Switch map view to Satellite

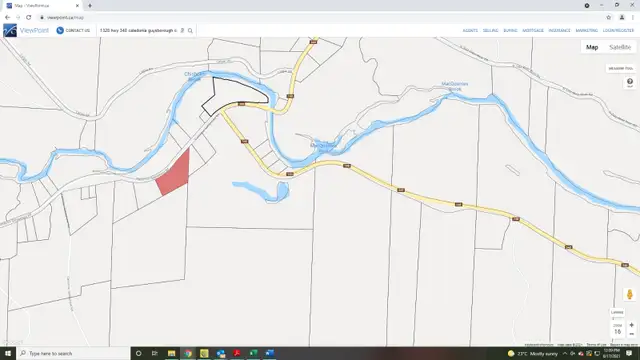(x=620, y=47)
